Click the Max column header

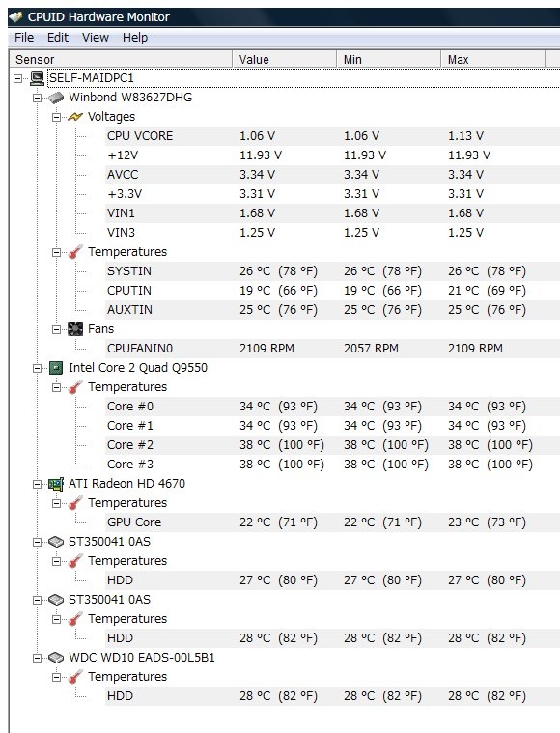(492, 59)
